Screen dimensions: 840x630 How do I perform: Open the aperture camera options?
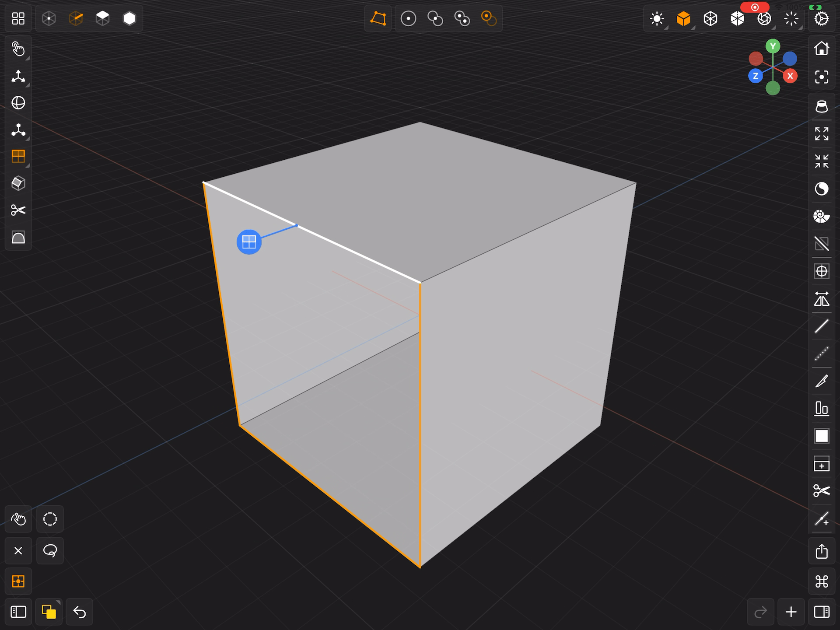(x=764, y=19)
